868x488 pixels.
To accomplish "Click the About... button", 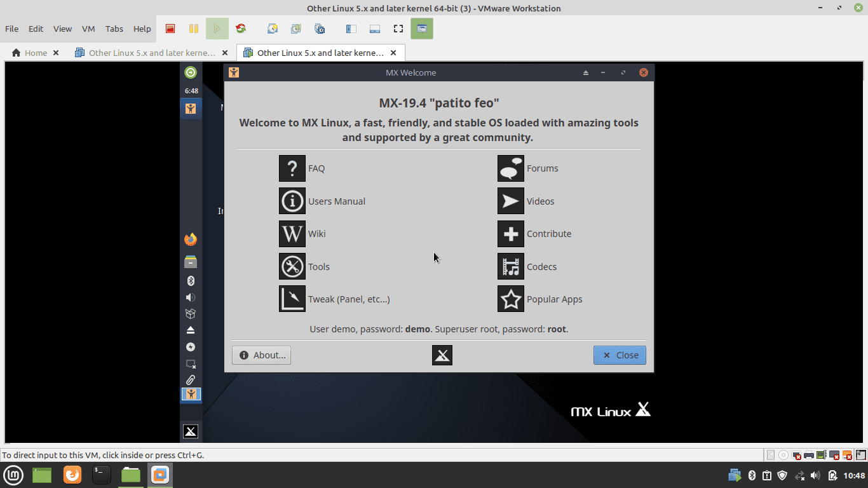I will tap(261, 355).
